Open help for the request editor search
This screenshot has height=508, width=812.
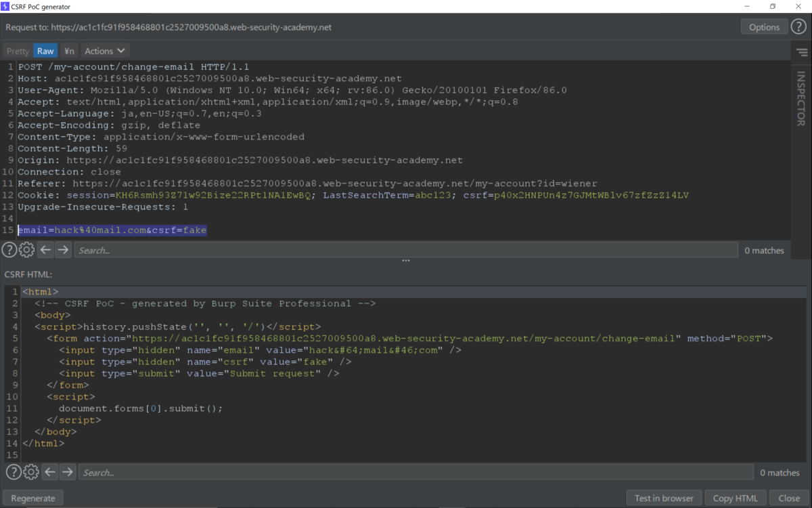(x=9, y=250)
